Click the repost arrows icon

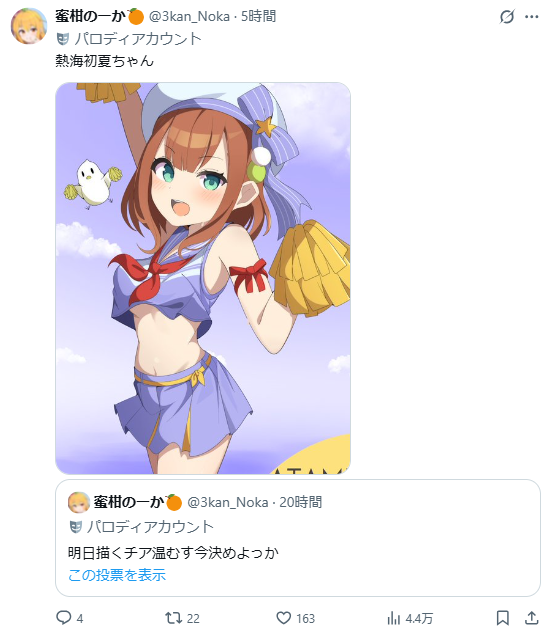(x=173, y=618)
